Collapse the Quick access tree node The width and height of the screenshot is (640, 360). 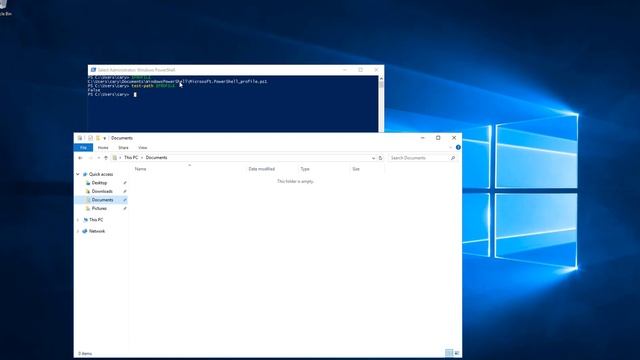78,174
